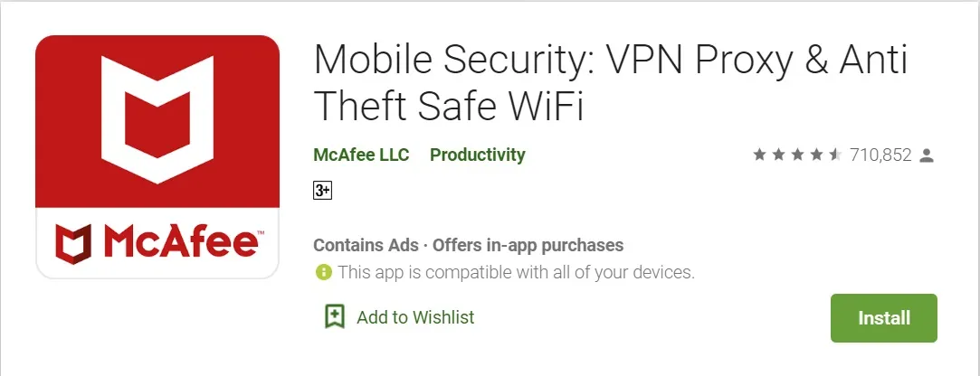Click the person icon beside rating count
This screenshot has width=980, height=376.
[926, 155]
